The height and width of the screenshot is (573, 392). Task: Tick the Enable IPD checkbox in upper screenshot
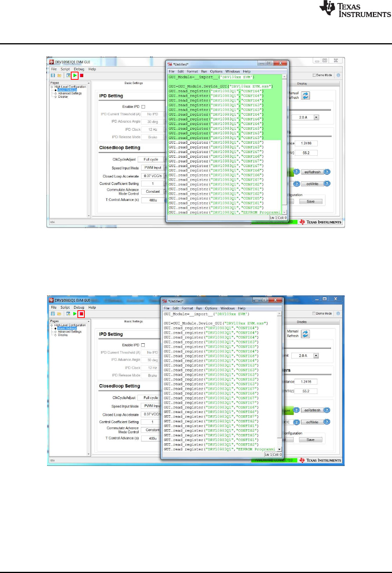point(143,107)
